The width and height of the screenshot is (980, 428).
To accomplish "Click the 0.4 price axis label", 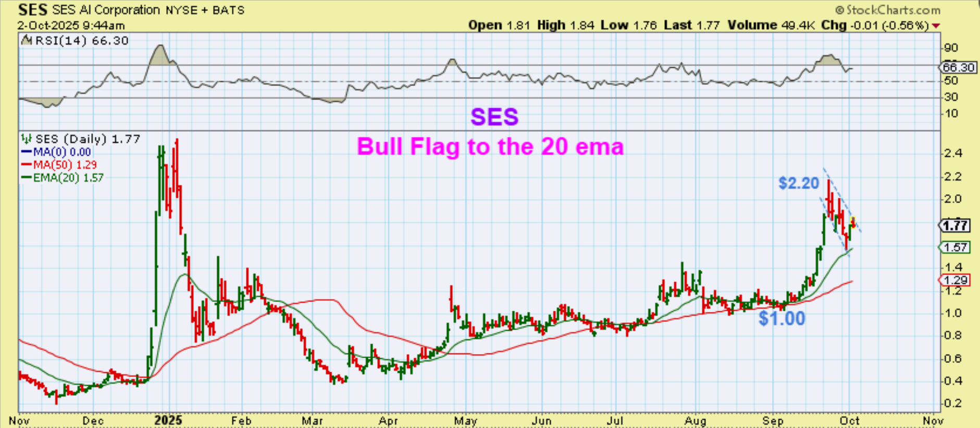I will (953, 381).
